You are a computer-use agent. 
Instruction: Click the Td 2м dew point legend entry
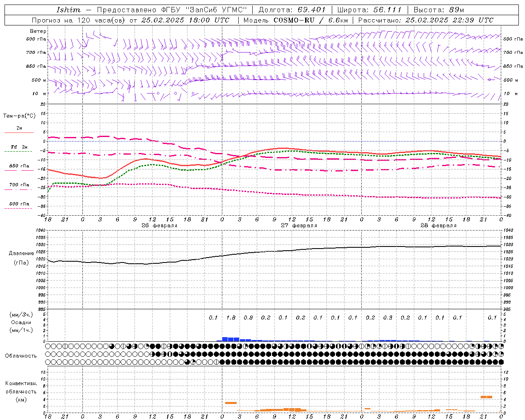[x=19, y=147]
